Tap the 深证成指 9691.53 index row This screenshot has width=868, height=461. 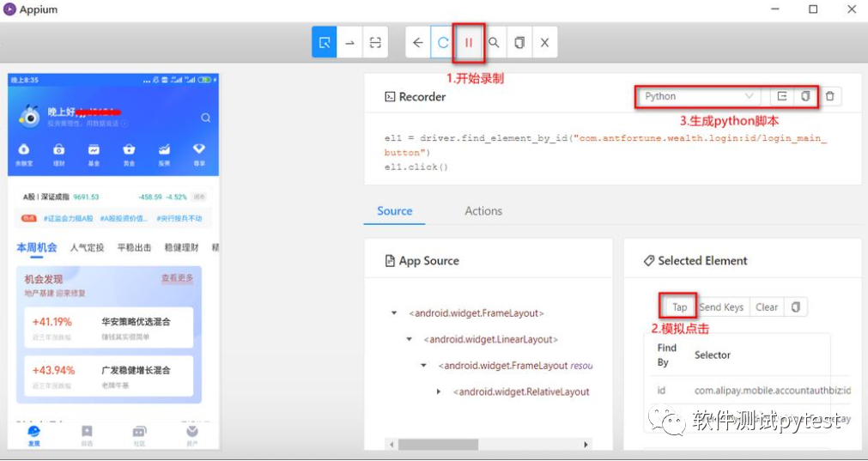[113, 197]
